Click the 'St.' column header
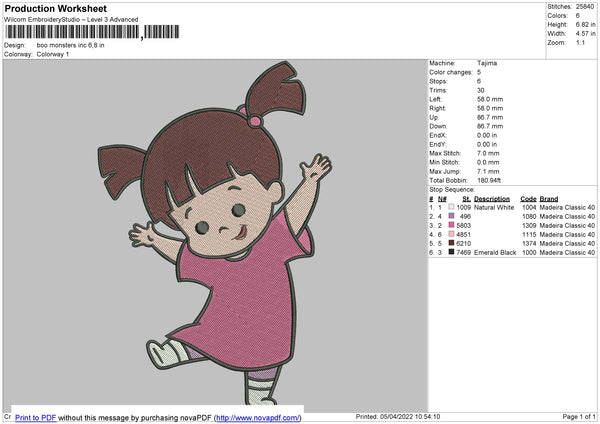The height and width of the screenshot is (424, 600). tap(466, 199)
